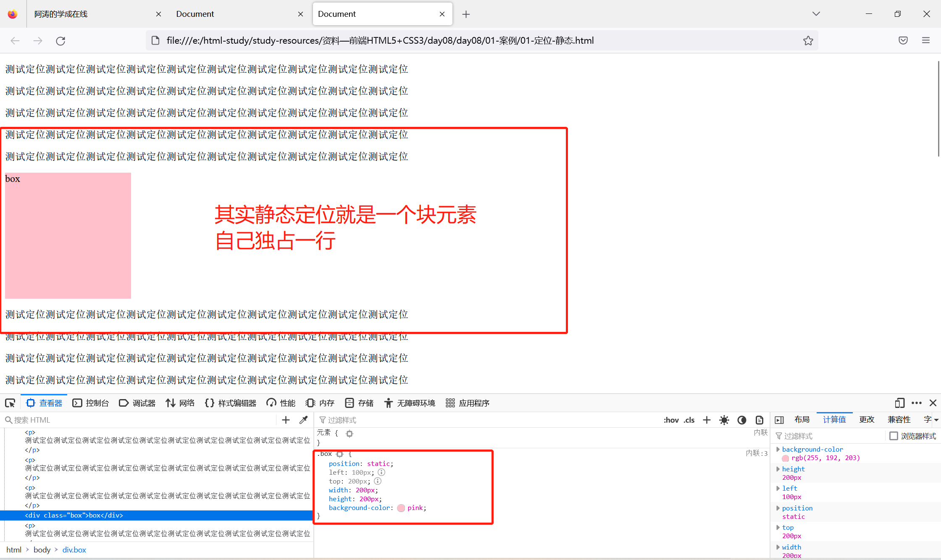
Task: Click the add new style rule plus icon
Action: coord(707,420)
